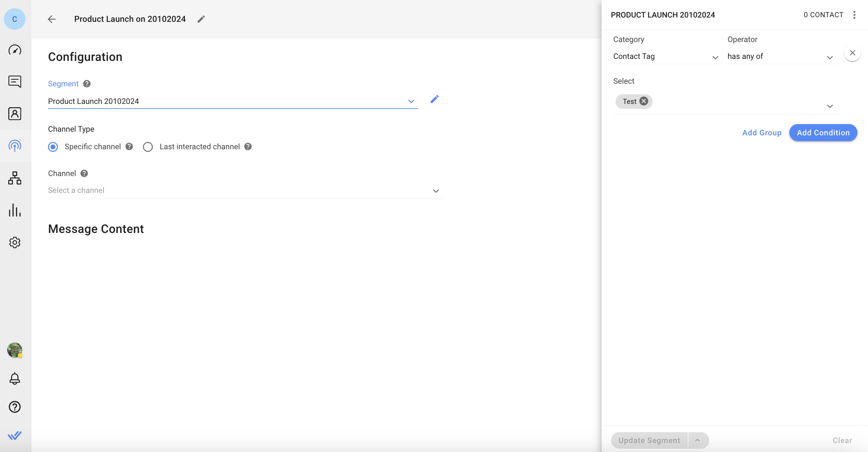Click the broadcast/campaigns icon in sidebar
The height and width of the screenshot is (452, 868).
[16, 146]
